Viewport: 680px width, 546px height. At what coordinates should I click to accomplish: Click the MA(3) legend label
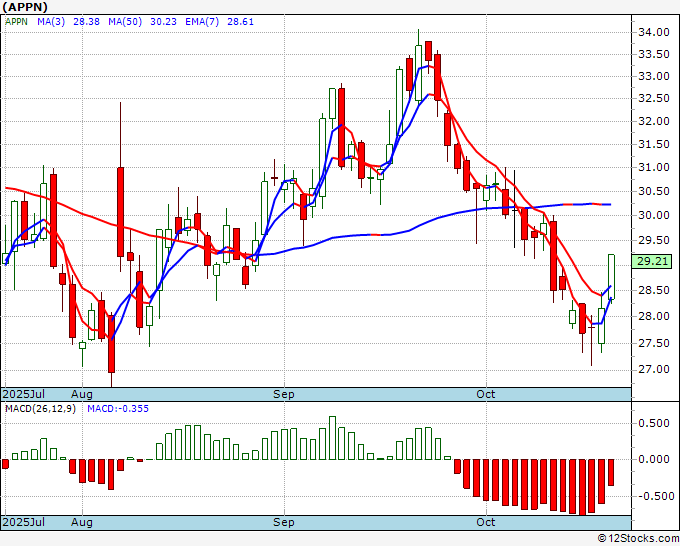(51, 22)
